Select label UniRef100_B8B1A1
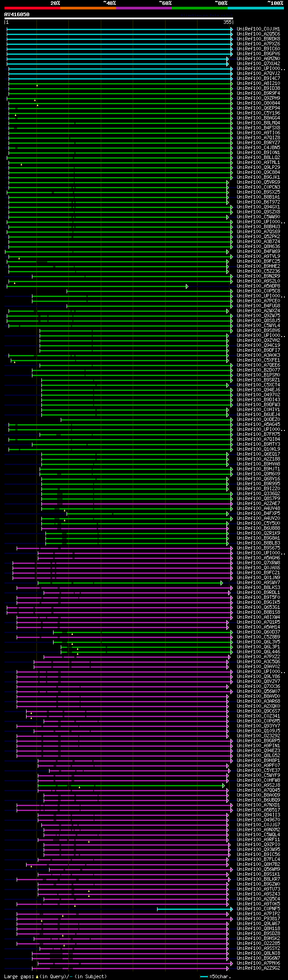 pyautogui.click(x=258, y=197)
